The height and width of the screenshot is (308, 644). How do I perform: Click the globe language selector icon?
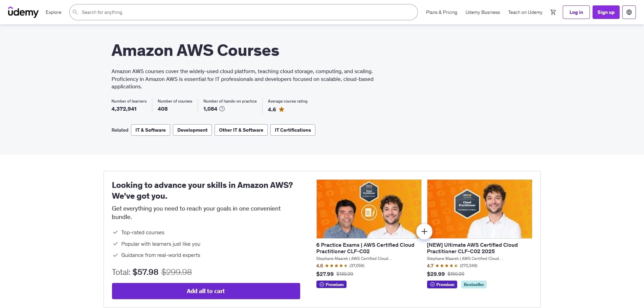click(629, 12)
